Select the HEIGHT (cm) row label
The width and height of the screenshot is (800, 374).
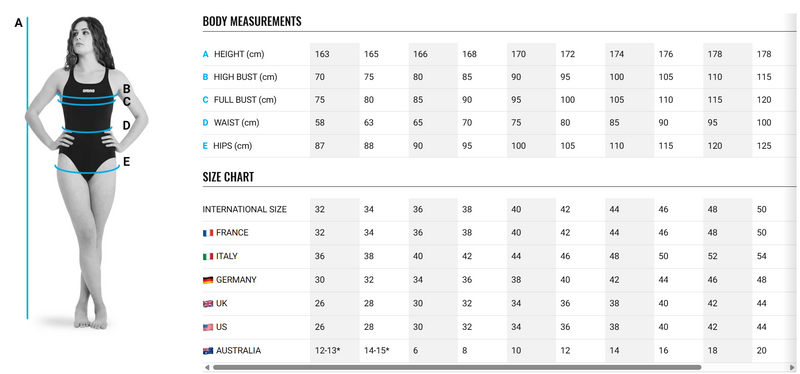(239, 54)
